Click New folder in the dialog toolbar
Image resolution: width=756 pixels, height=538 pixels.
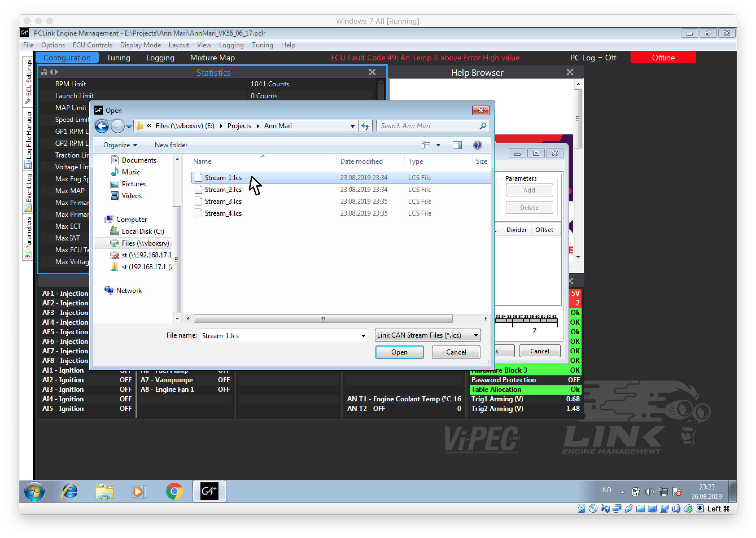(x=171, y=145)
